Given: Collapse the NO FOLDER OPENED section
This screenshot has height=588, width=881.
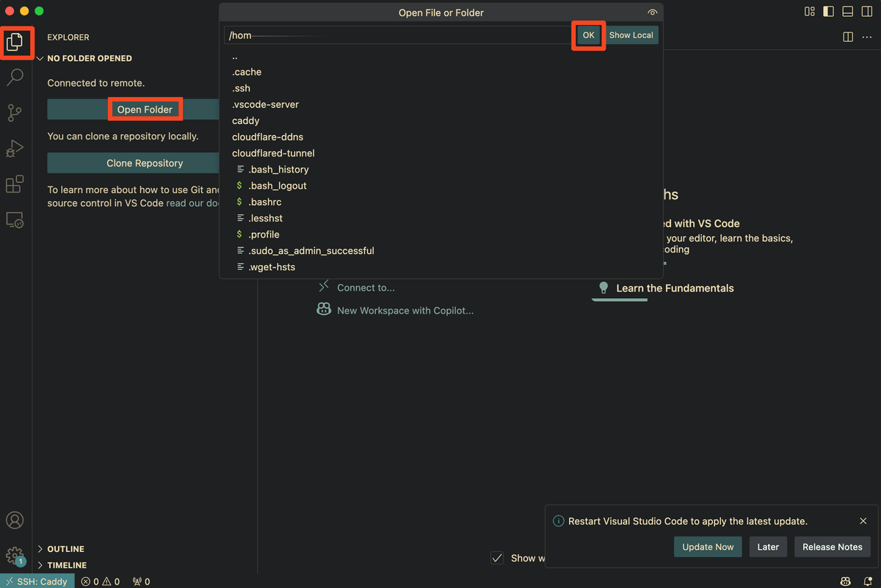Looking at the screenshot, I should (88, 58).
